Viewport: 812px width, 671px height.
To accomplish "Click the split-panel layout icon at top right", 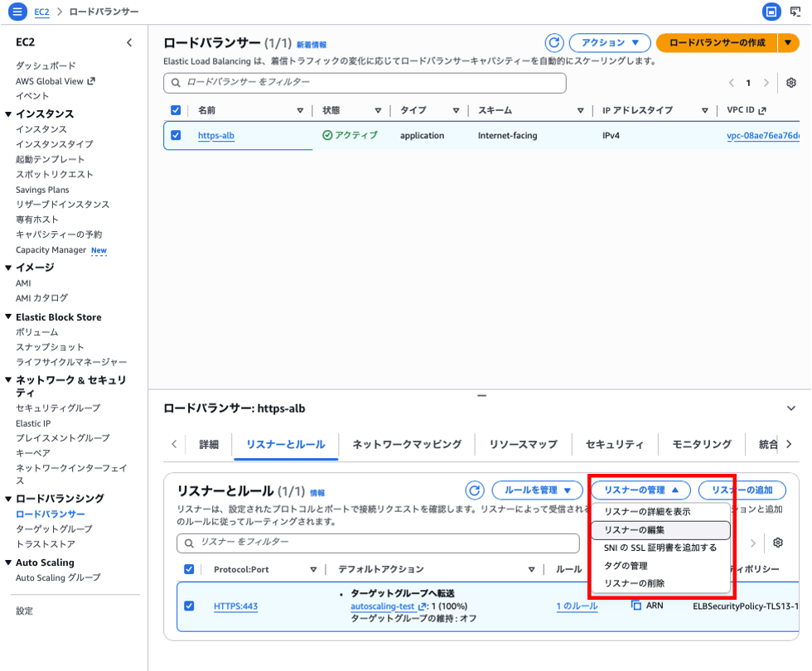I will point(771,11).
